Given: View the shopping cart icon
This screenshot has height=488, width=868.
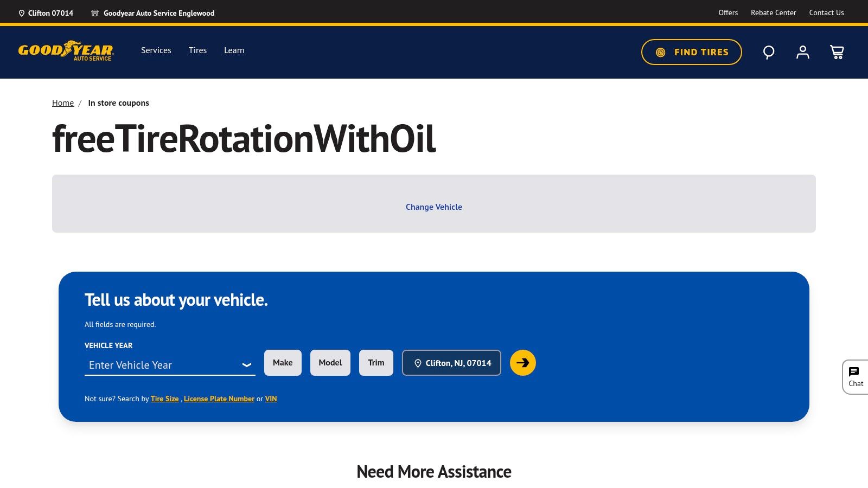Looking at the screenshot, I should (x=837, y=52).
